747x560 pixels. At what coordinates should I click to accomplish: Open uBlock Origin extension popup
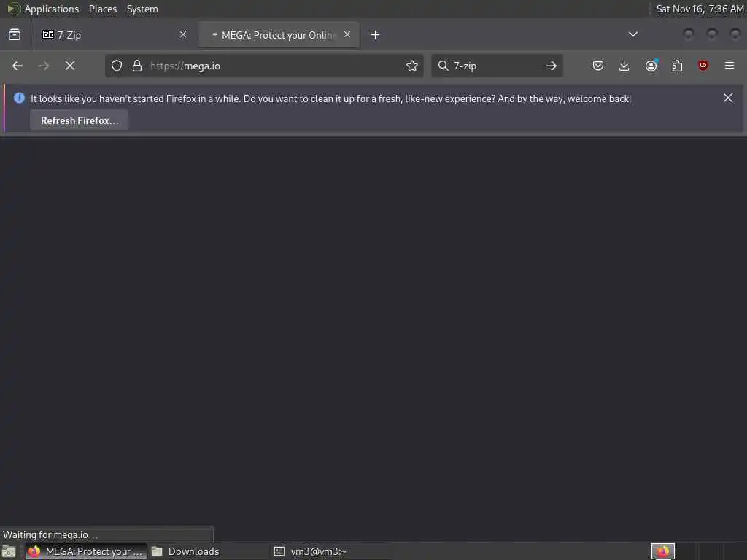(703, 66)
